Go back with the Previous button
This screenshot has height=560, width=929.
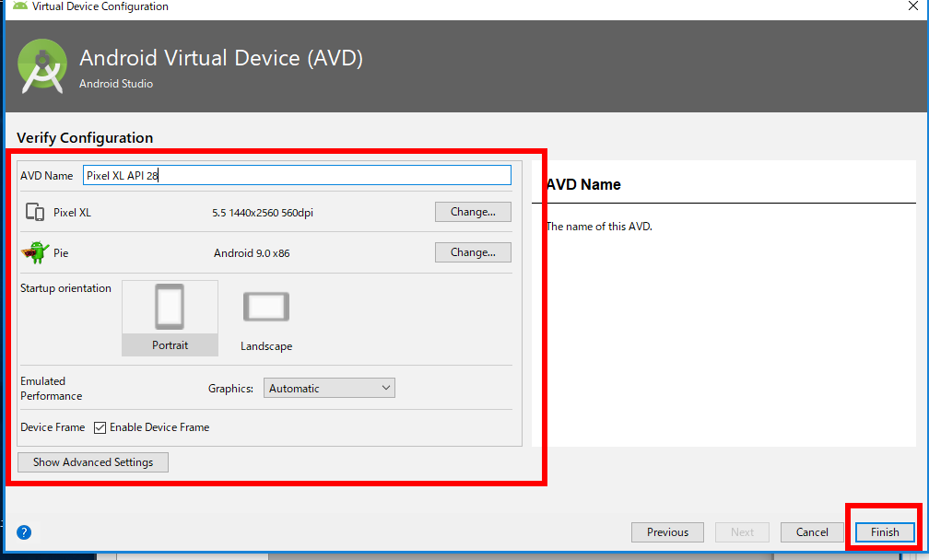point(667,532)
